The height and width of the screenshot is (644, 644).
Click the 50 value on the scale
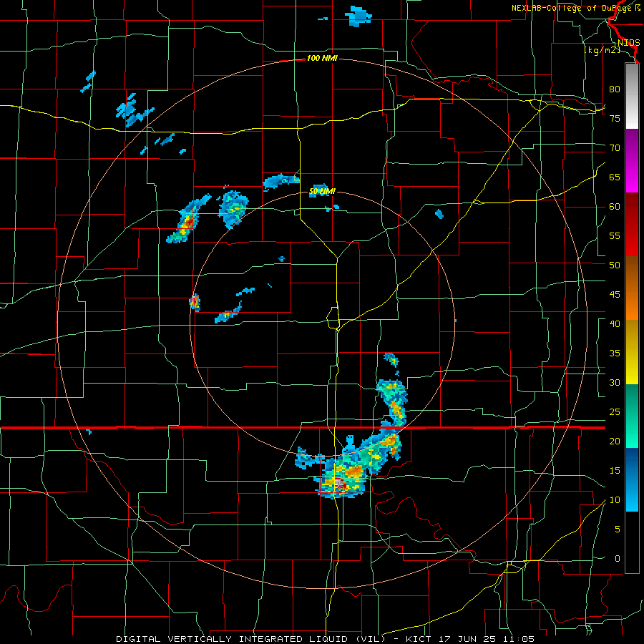pos(615,265)
